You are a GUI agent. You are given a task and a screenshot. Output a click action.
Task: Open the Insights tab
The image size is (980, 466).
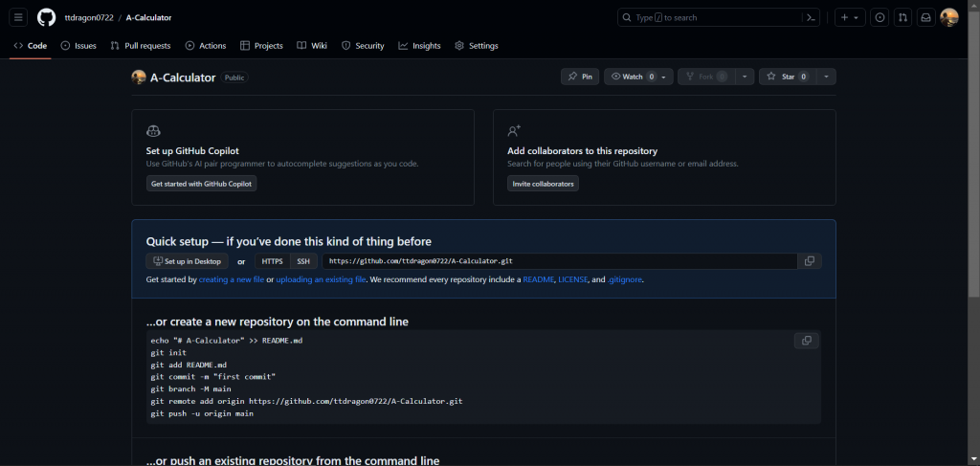click(x=419, y=46)
